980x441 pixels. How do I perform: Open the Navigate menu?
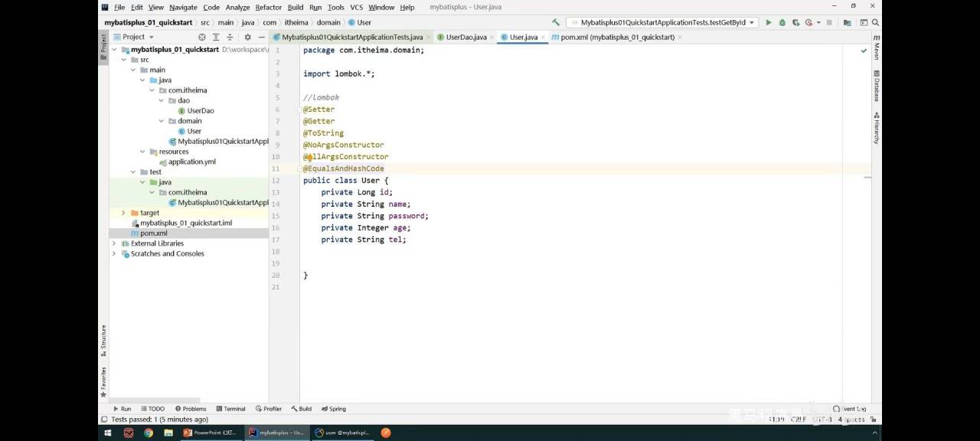tap(183, 7)
